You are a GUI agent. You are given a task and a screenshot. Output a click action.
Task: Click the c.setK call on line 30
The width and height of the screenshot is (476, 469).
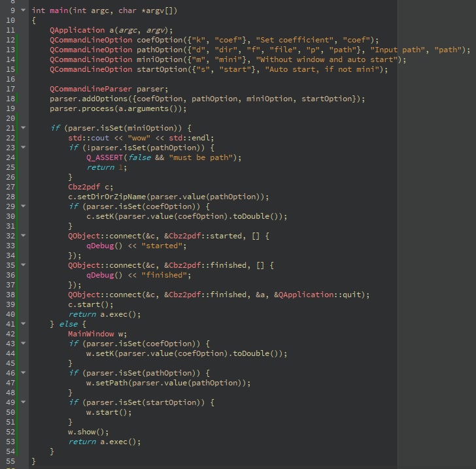(187, 216)
